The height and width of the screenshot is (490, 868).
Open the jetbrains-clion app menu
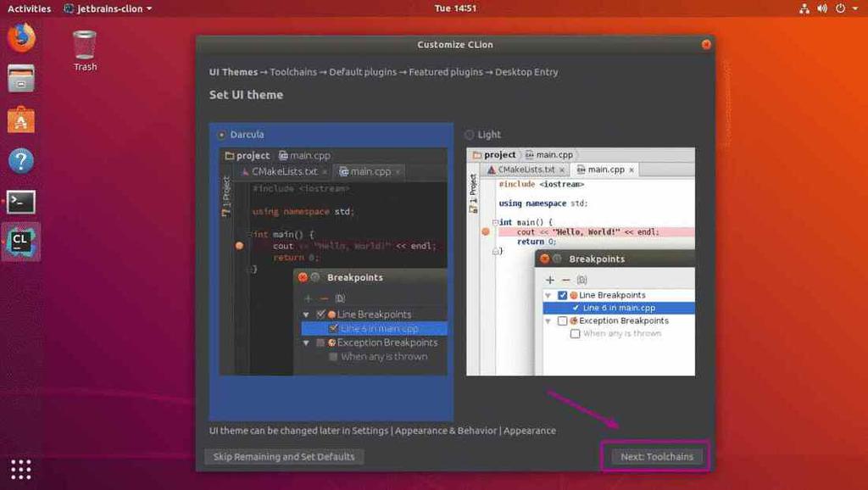[x=108, y=8]
